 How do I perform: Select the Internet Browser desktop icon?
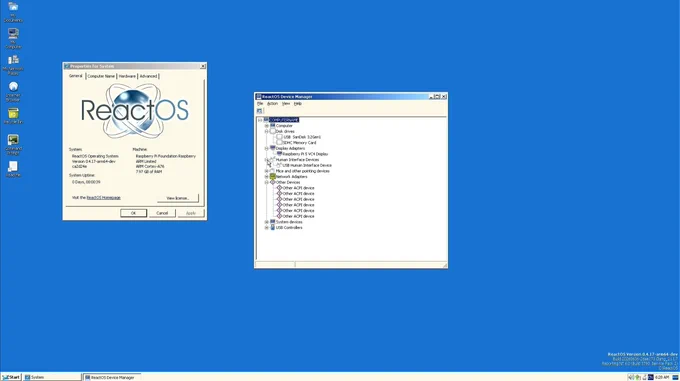(13, 91)
